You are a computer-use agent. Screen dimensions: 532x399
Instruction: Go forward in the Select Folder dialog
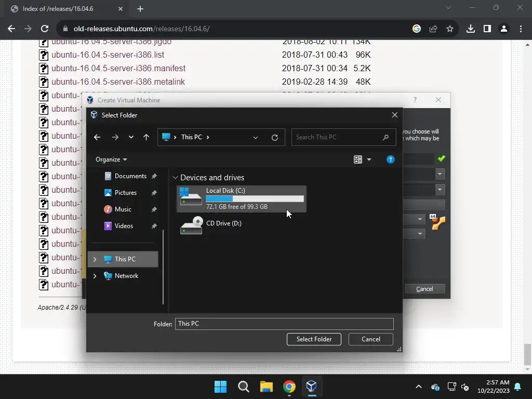tap(115, 137)
